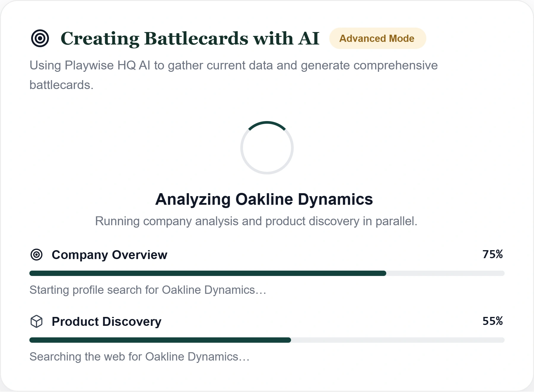
Task: Click the target icon beside the Creating Battlecards title
Action: click(40, 38)
